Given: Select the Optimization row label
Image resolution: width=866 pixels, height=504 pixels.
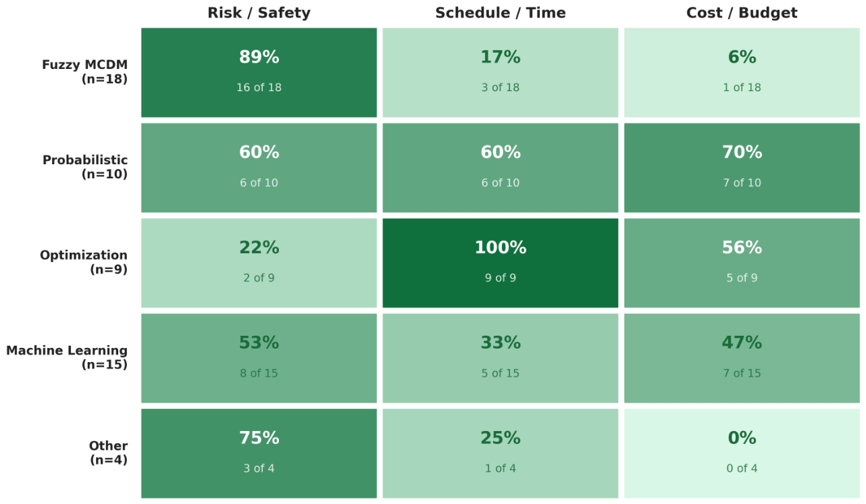Looking at the screenshot, I should point(84,262).
